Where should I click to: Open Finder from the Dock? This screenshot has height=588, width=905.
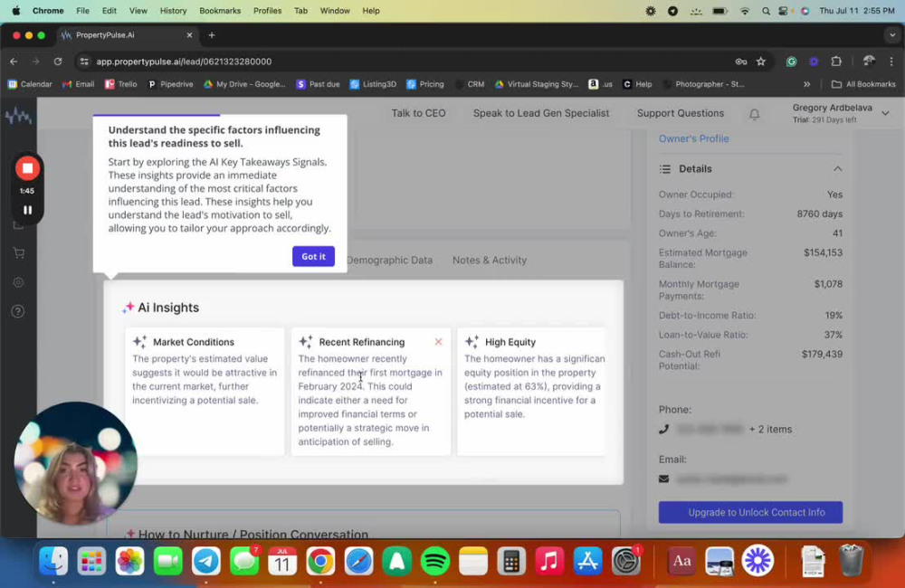click(53, 561)
